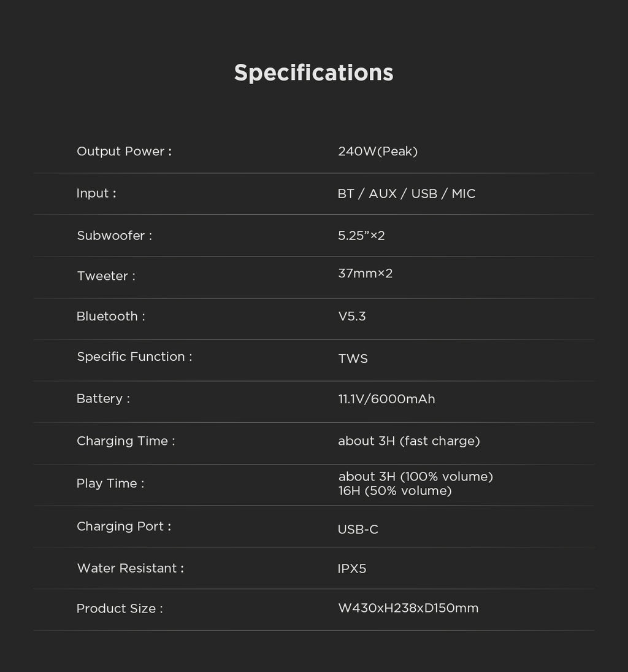
Task: Click the Charging Time label
Action: pos(126,441)
